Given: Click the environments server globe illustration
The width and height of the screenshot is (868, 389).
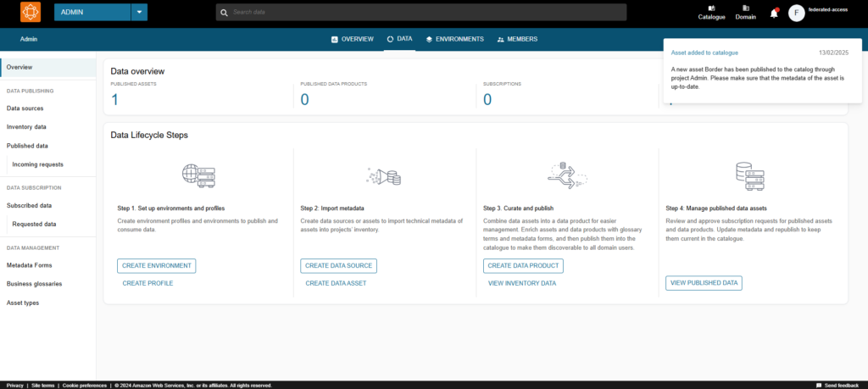Looking at the screenshot, I should 198,175.
